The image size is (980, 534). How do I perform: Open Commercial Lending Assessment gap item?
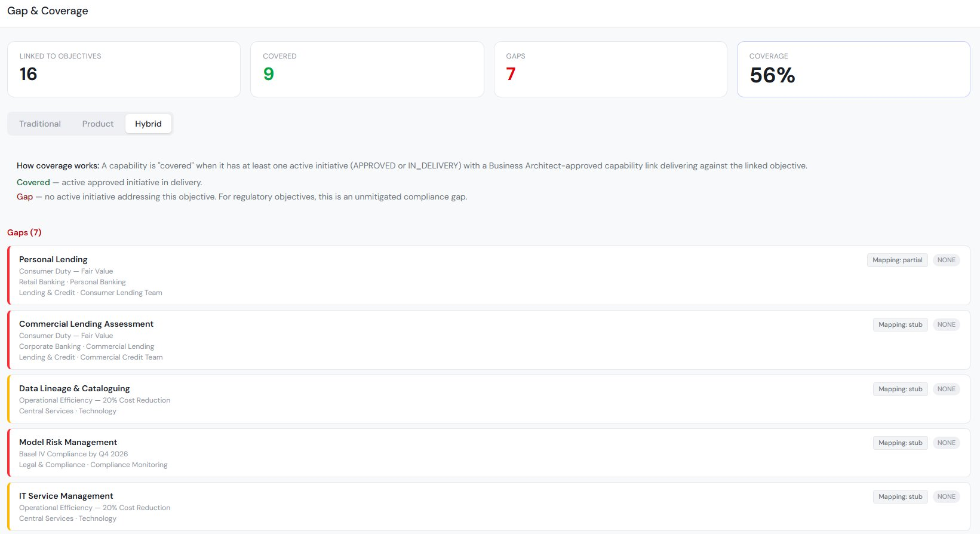coord(86,324)
